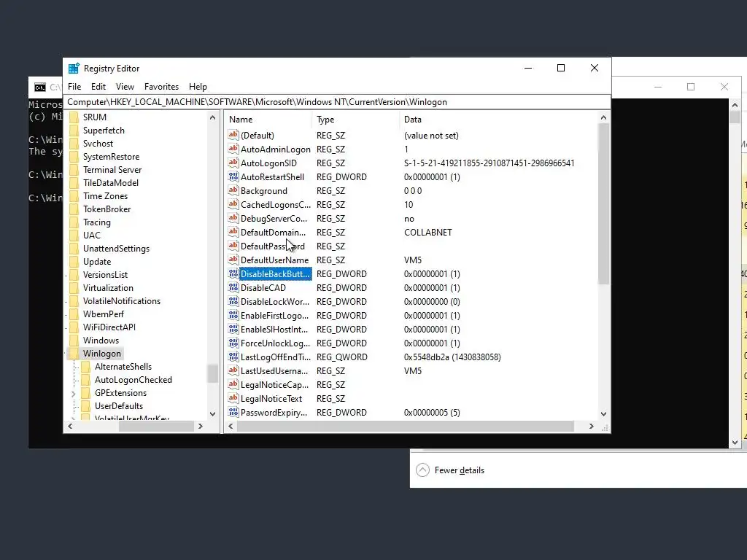Select the VolatileNotifications key
Viewport: 747px width, 560px height.
click(x=122, y=301)
